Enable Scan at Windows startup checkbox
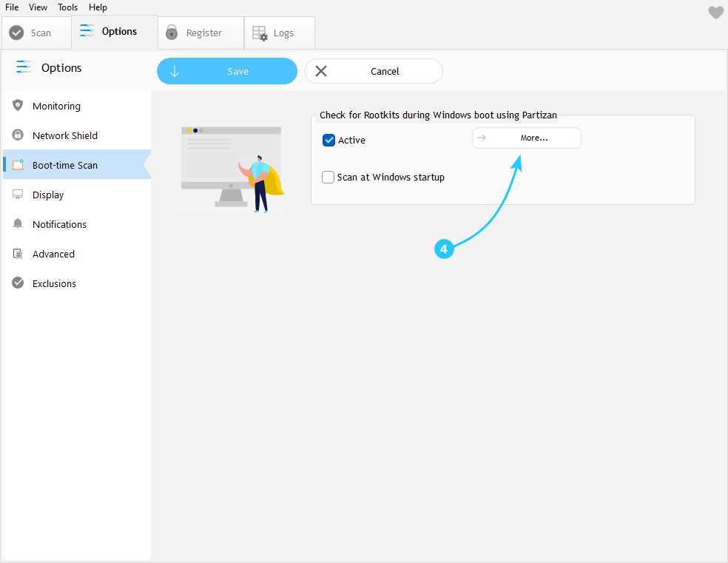Screen dimensions: 728x563 (328, 178)
